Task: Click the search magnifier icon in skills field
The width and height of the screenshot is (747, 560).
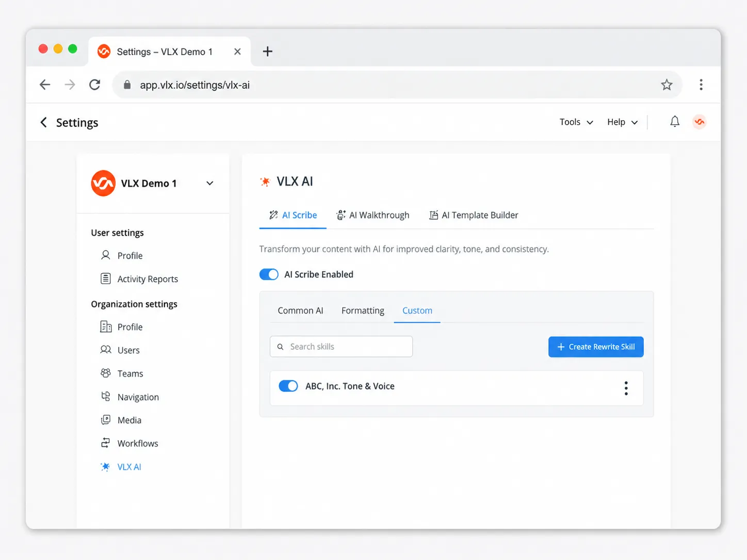Action: tap(281, 347)
